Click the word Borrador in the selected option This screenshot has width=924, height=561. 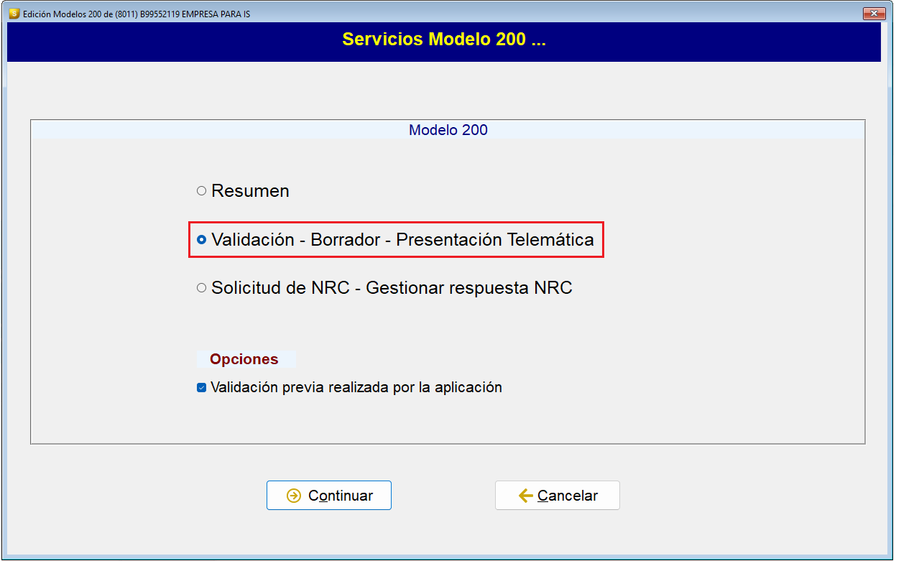pyautogui.click(x=345, y=240)
